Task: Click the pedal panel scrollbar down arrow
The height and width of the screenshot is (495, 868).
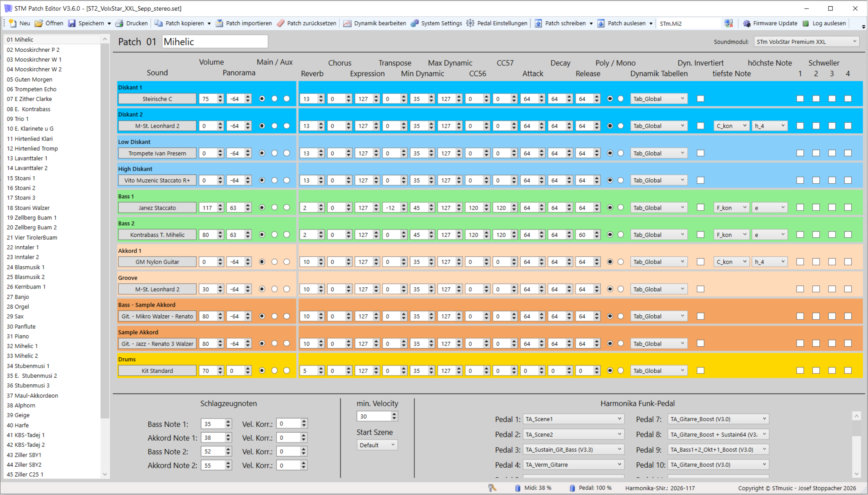Action: 856,474
